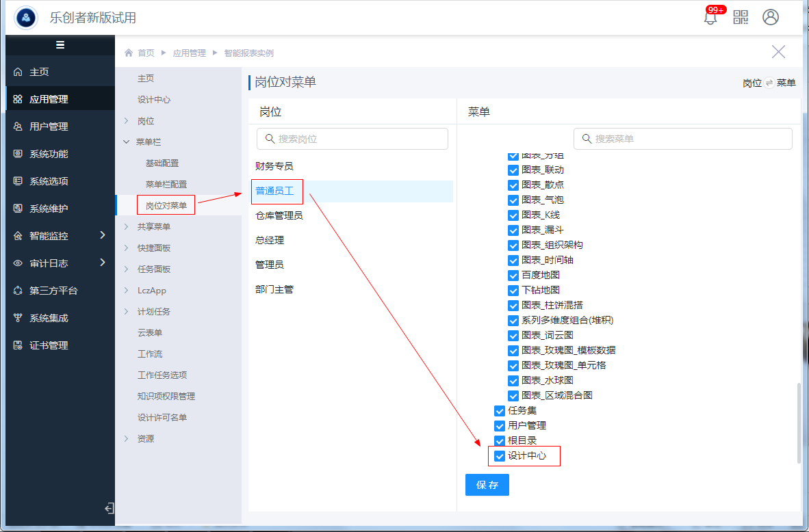Toggle the hamburger menu icon
This screenshot has height=532, width=809.
point(60,45)
